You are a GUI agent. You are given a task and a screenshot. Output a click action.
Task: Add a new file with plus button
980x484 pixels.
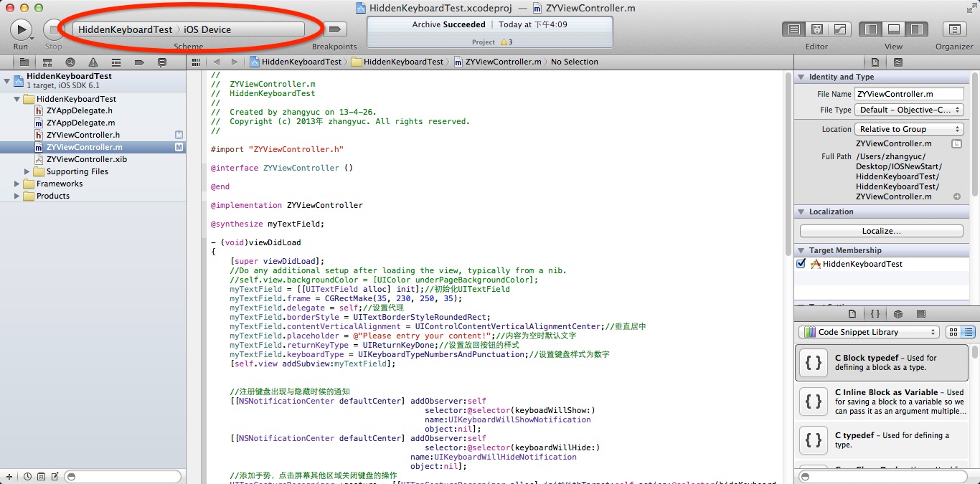click(x=8, y=476)
